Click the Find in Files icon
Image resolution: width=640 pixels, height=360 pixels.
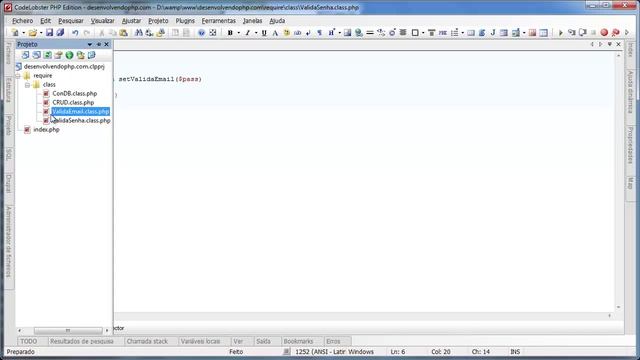point(161,33)
